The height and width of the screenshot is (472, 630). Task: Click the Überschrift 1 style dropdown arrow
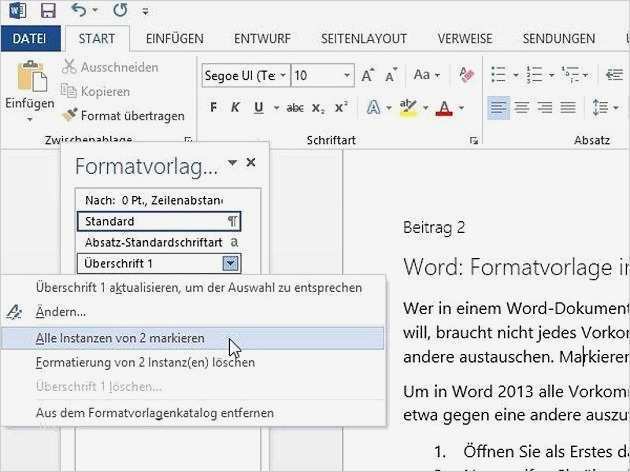click(x=230, y=264)
